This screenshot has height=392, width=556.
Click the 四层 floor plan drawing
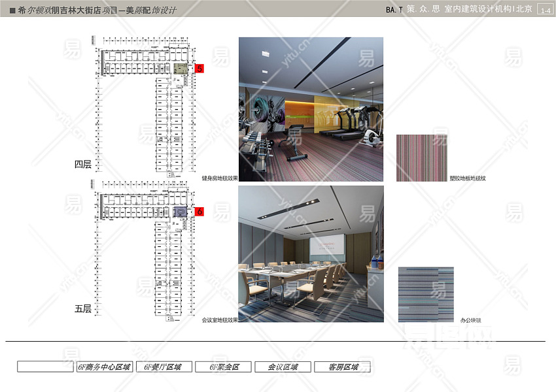click(145, 106)
